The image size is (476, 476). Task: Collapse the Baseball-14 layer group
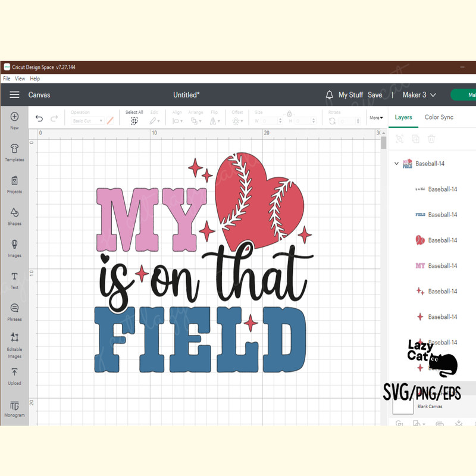point(396,164)
